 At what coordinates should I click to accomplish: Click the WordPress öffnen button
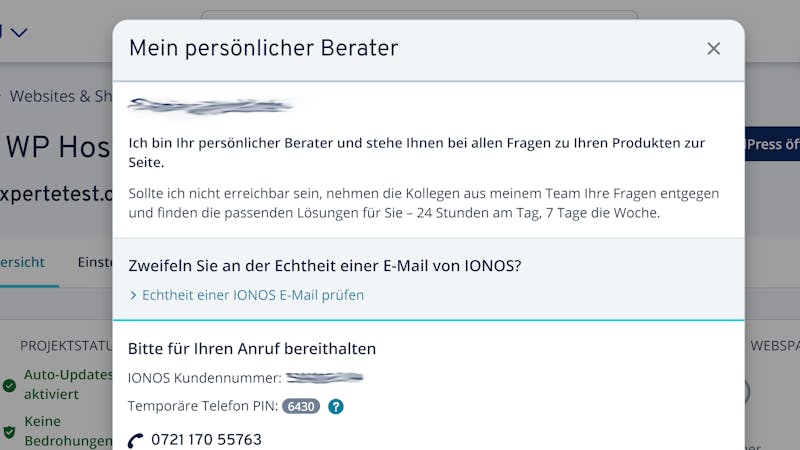tap(772, 144)
